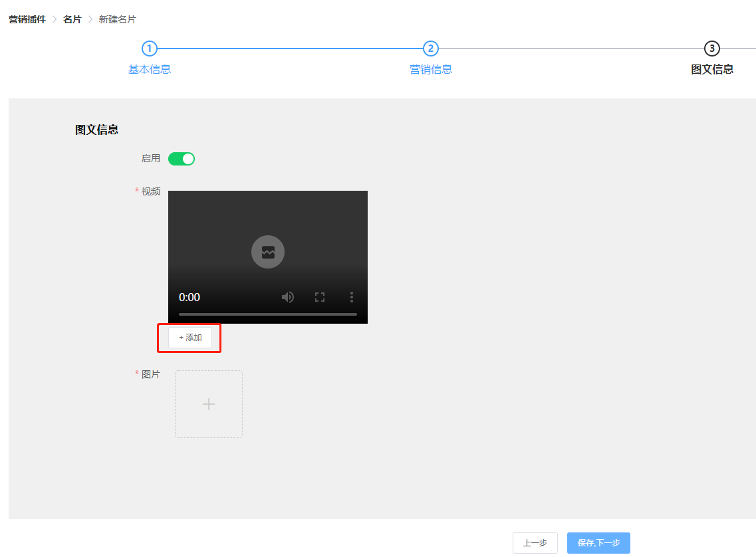
Task: Click the 0:00 video time display
Action: click(189, 297)
